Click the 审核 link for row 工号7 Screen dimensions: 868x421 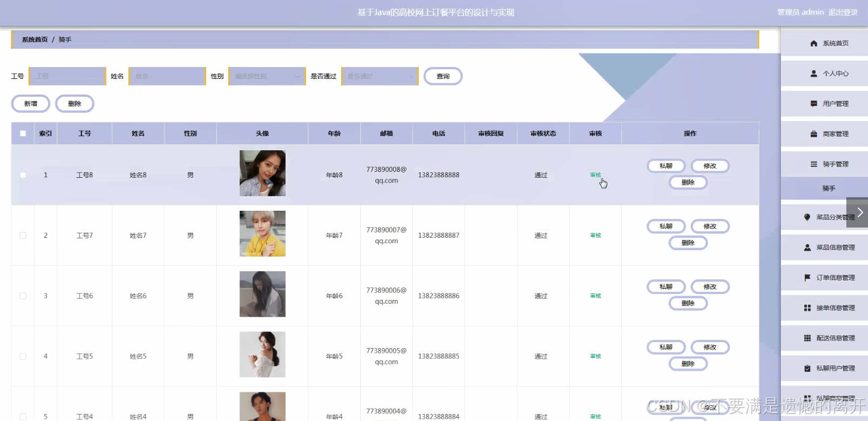(595, 236)
